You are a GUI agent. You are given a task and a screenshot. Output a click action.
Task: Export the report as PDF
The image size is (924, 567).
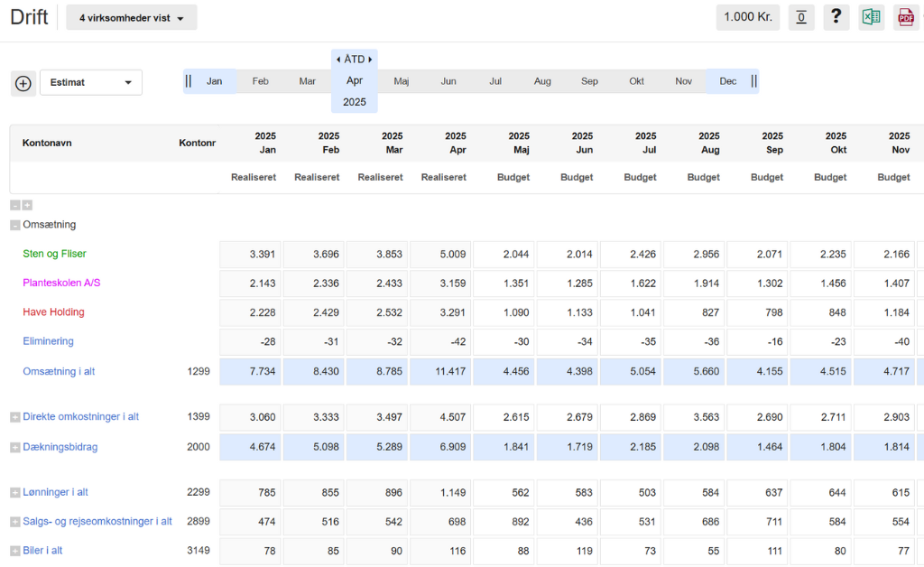coord(906,17)
